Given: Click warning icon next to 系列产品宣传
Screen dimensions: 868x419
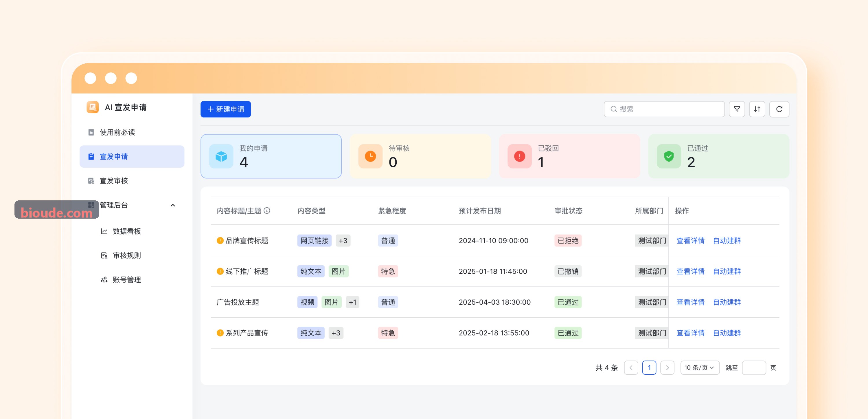Looking at the screenshot, I should (220, 333).
